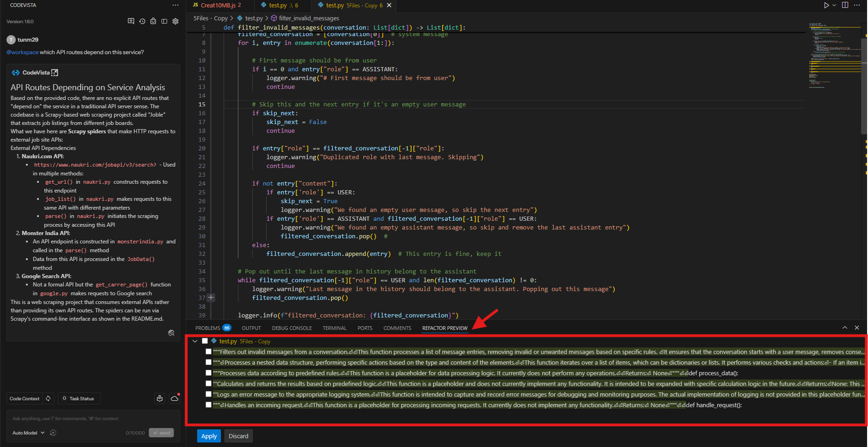Screen dimensions: 868x447
Task: Refresh the Code Context
Action: click(48, 398)
